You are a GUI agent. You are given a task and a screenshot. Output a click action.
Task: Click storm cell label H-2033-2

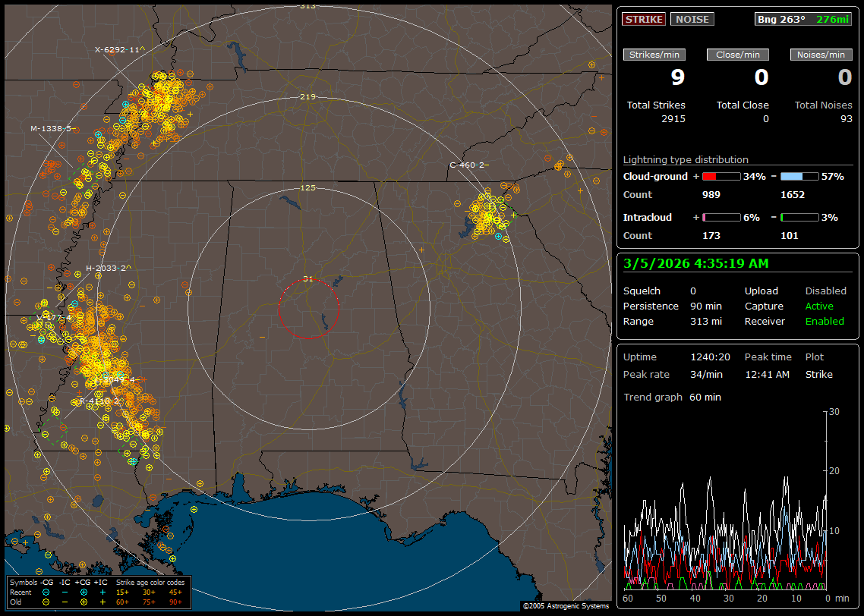[108, 268]
